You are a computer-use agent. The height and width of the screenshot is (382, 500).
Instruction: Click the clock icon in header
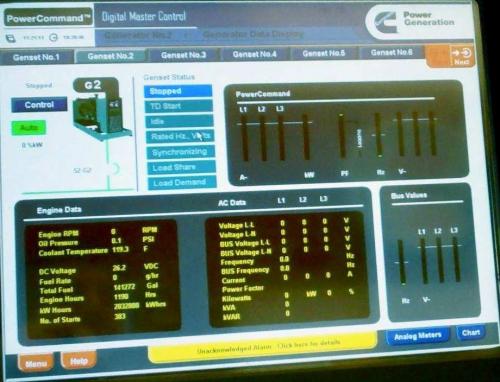[x=53, y=37]
